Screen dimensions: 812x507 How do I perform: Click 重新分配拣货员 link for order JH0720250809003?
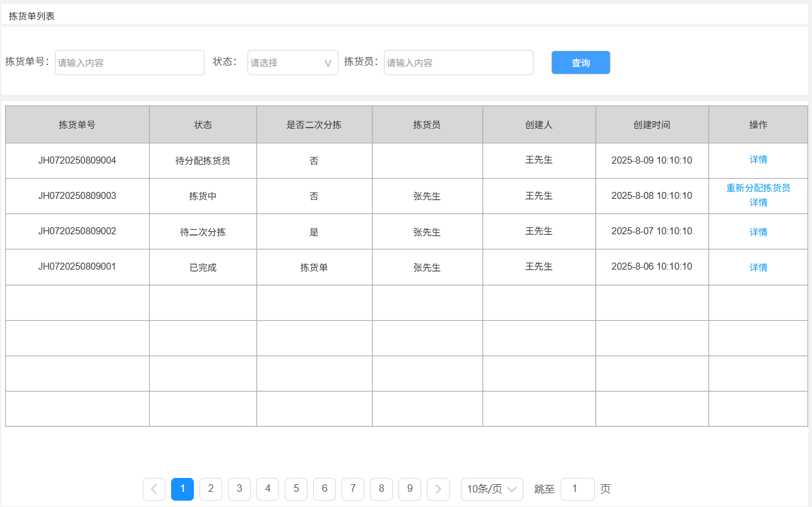coord(758,188)
